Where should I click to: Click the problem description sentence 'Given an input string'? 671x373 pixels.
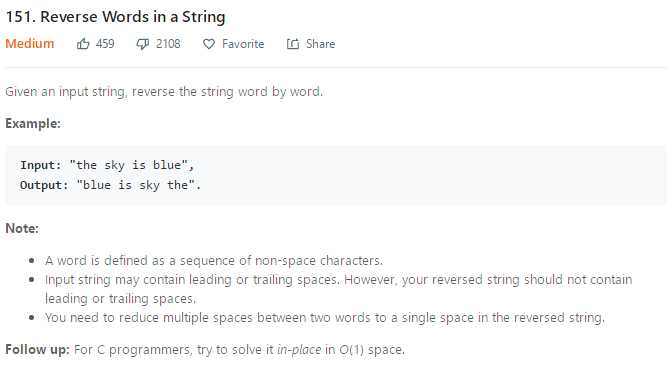point(164,92)
